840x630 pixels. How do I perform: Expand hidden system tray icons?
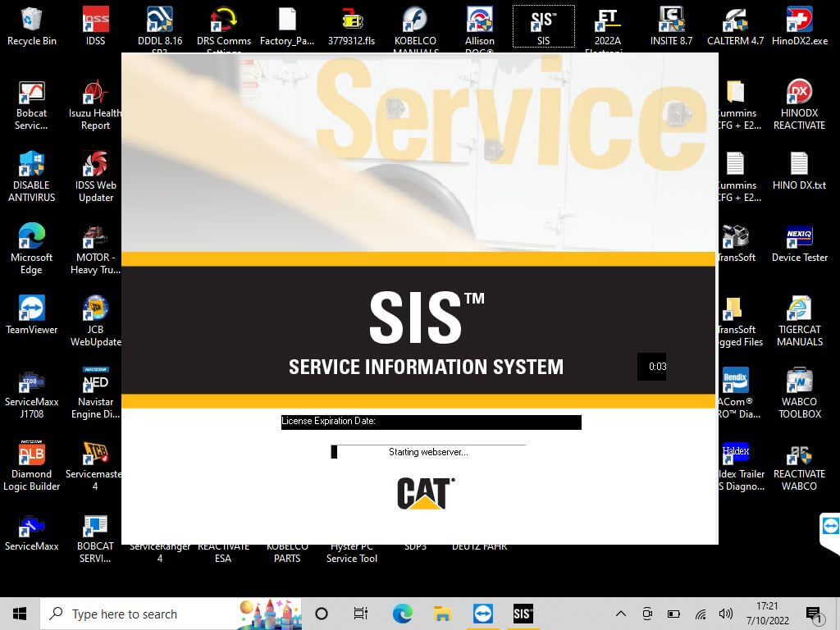pos(619,613)
